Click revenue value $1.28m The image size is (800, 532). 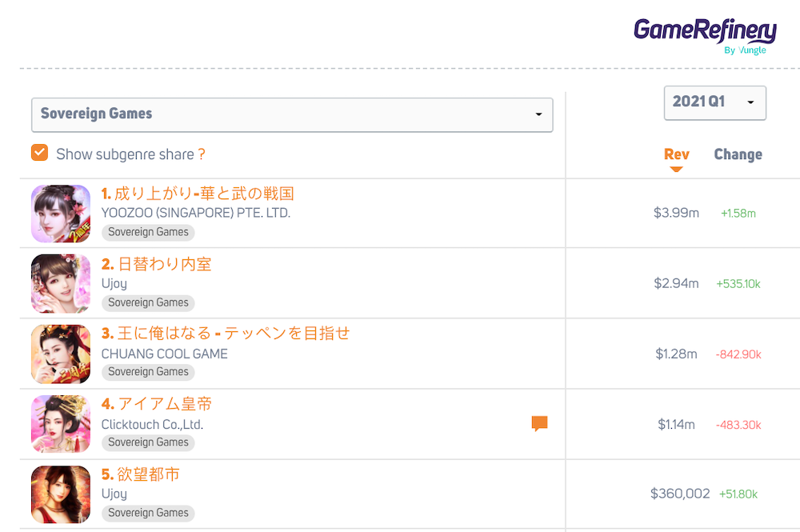[676, 354]
